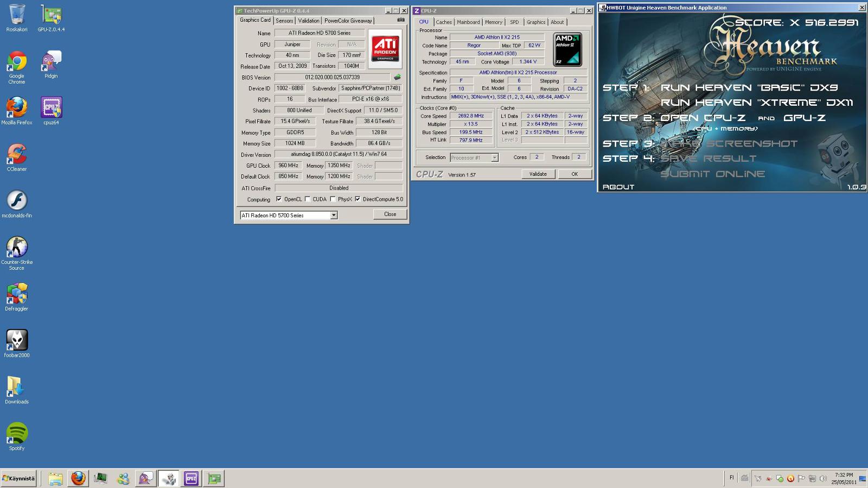Click About in the Heaven Benchmark app
The height and width of the screenshot is (488, 868).
coord(618,187)
